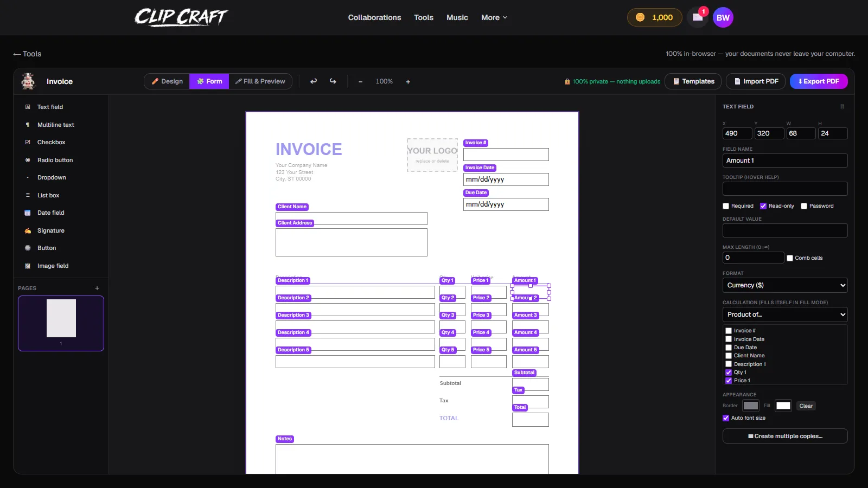
Task: Select the Subtotal field on canvas
Action: [531, 384]
